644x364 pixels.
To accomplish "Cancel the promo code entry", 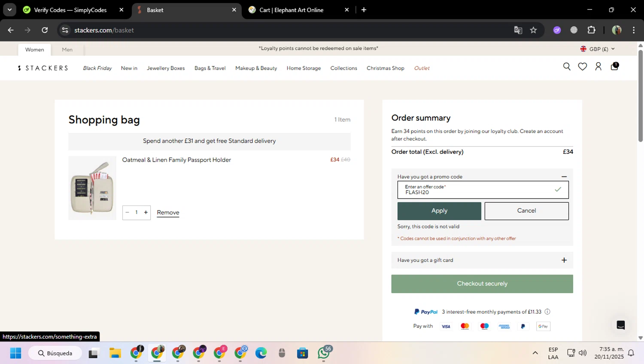I will [527, 211].
